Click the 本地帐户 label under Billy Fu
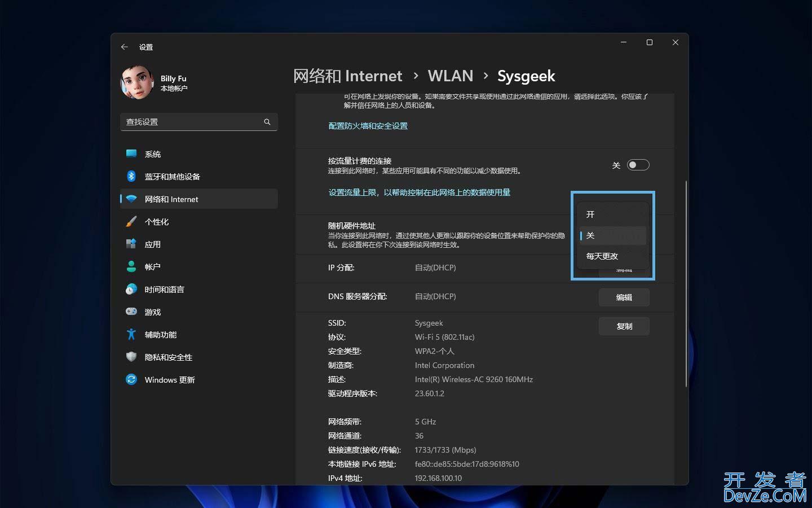 coord(174,89)
